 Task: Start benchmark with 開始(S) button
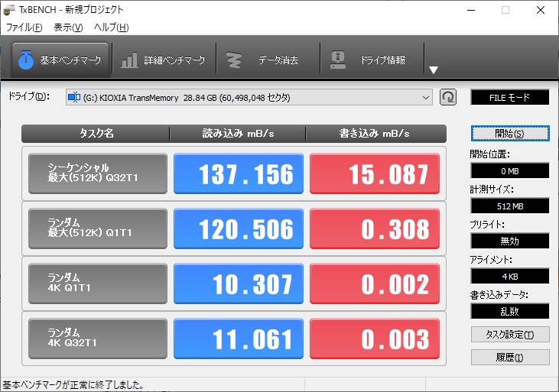[510, 134]
